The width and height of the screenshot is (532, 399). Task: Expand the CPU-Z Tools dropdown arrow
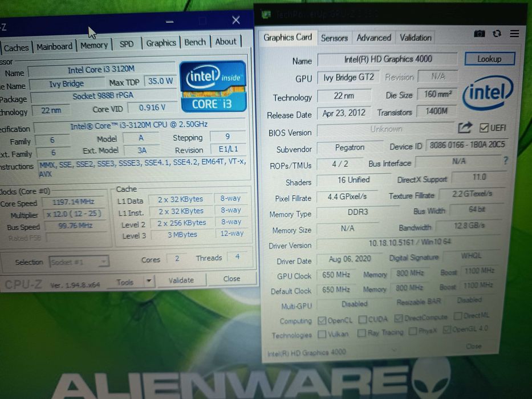pos(148,281)
